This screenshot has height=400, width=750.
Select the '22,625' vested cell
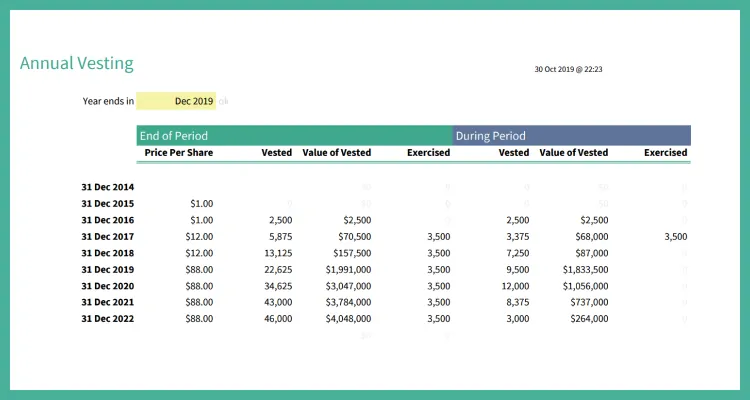[x=278, y=269]
